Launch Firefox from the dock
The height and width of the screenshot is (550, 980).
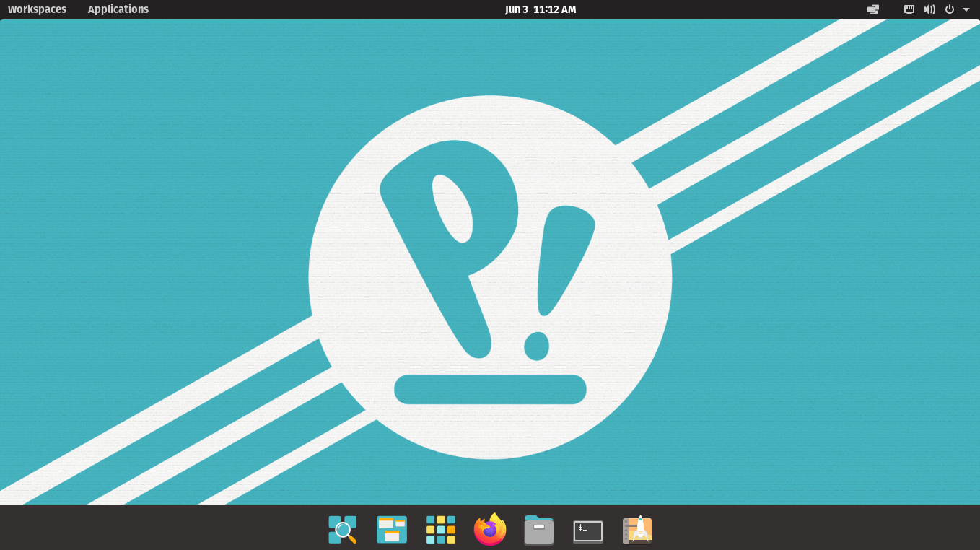tap(489, 529)
